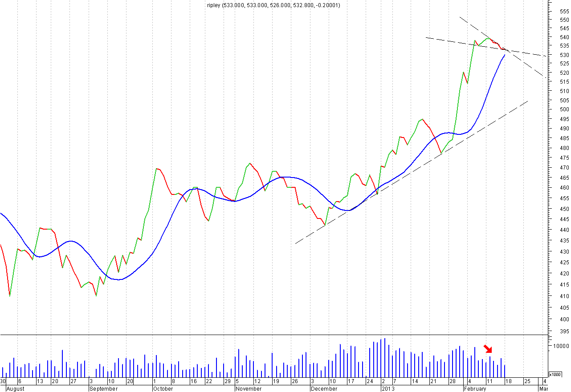Click the 400 price level label

(x=564, y=319)
